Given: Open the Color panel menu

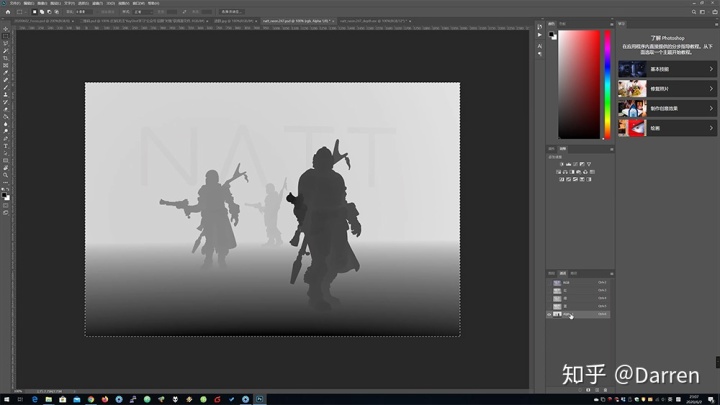Looking at the screenshot, I should coord(611,24).
